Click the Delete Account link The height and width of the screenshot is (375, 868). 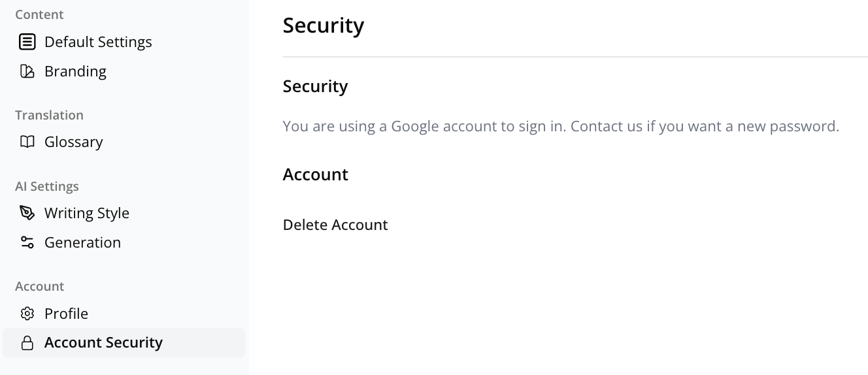(335, 225)
